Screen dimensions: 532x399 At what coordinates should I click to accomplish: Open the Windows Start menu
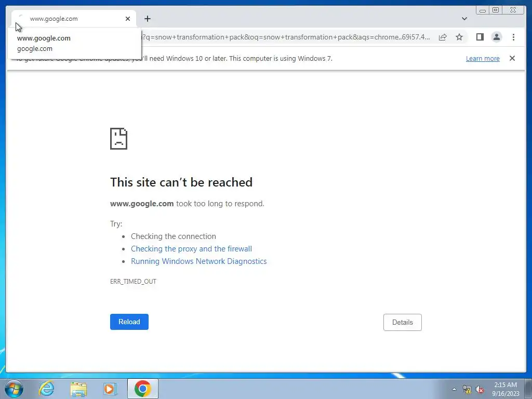point(14,389)
